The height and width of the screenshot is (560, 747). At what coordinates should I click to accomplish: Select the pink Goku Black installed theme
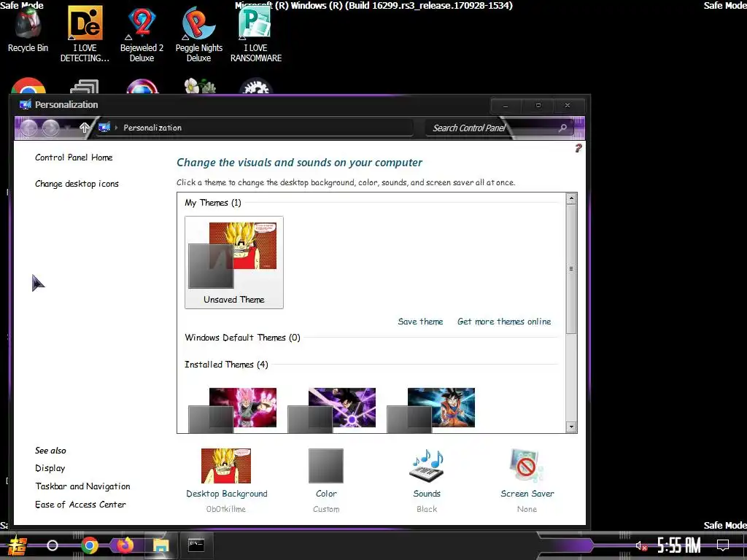233,410
